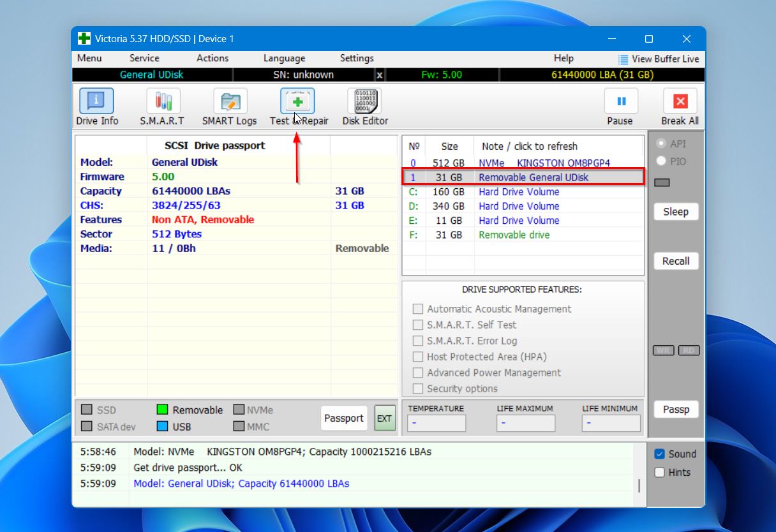This screenshot has width=776, height=532.
Task: Click the EXT button
Action: coord(385,418)
